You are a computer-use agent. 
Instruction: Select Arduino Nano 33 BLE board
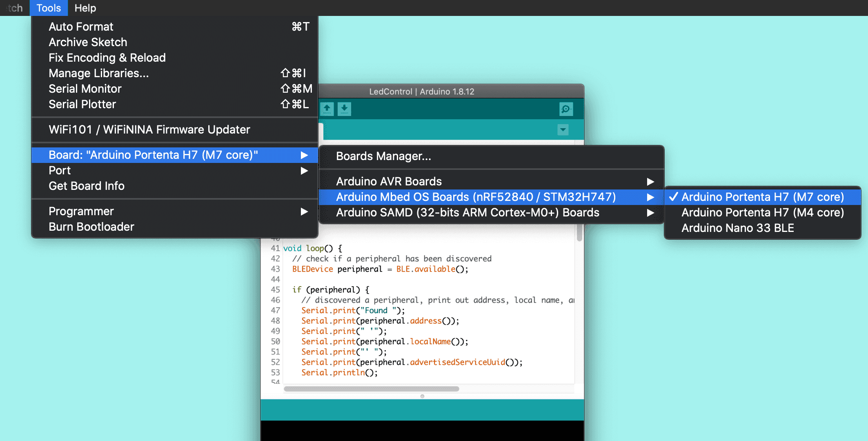(x=737, y=228)
